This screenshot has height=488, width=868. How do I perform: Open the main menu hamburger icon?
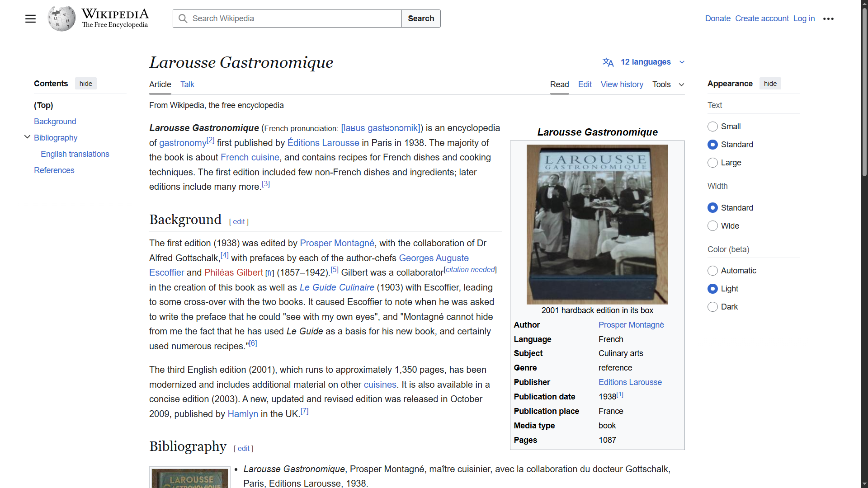(x=30, y=19)
